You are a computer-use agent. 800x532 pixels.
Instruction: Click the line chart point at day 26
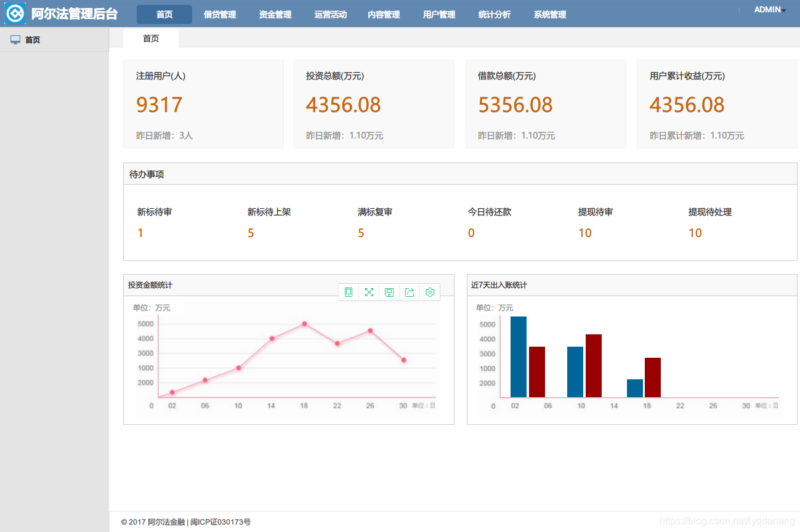370,331
